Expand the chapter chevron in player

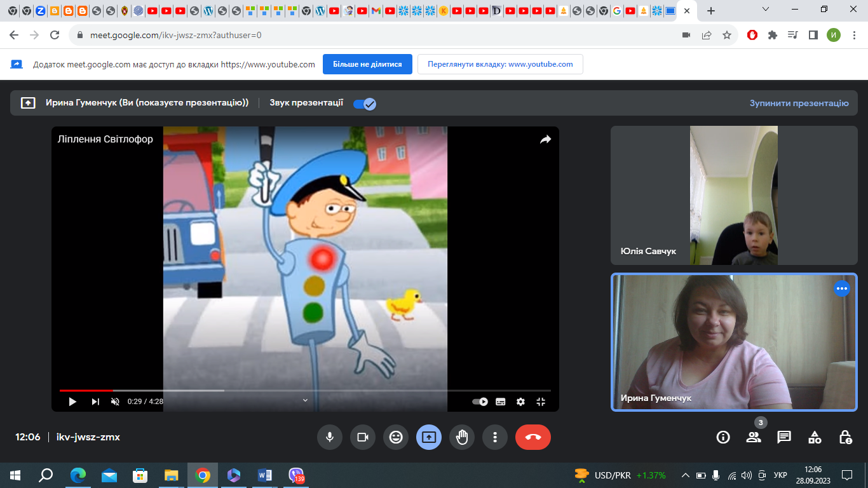click(305, 400)
